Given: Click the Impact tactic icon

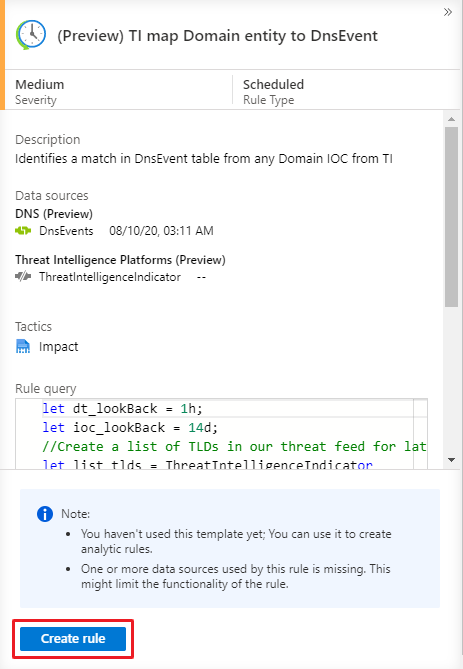Looking at the screenshot, I should (23, 346).
